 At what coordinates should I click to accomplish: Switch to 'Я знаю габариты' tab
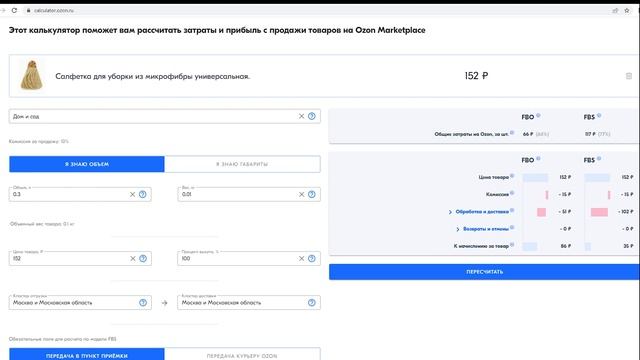coord(242,164)
